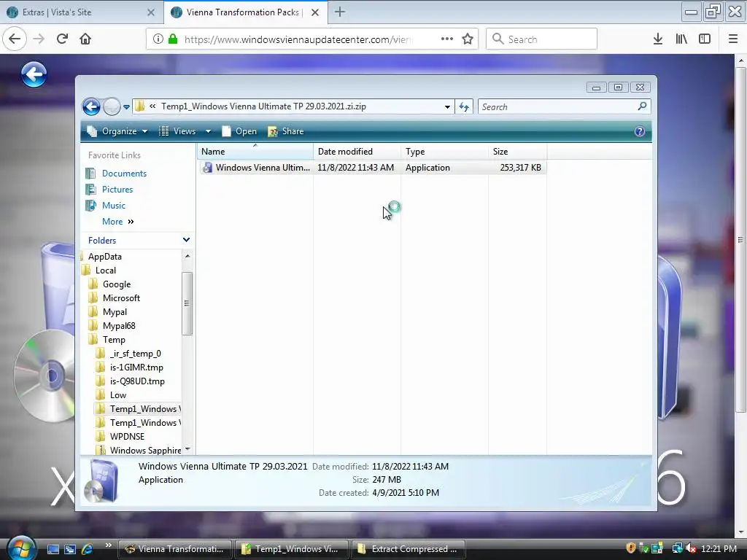Image resolution: width=747 pixels, height=560 pixels.
Task: Open the Windows Start orb
Action: pos(21,548)
